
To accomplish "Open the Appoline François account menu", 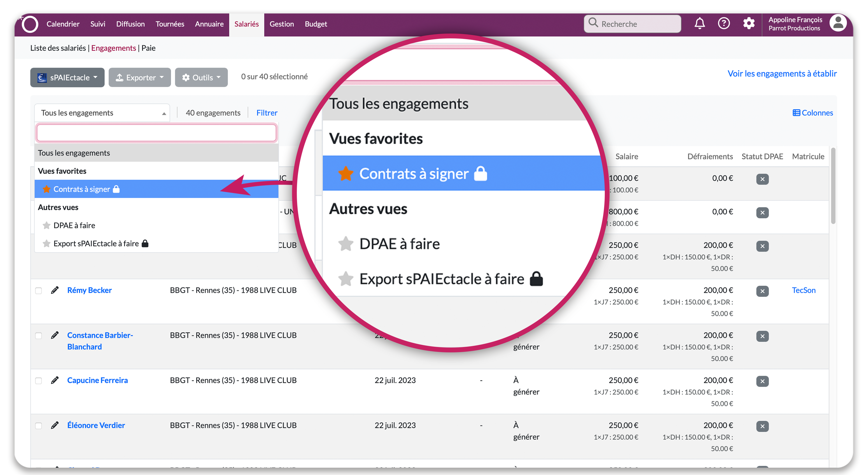I will [795, 24].
